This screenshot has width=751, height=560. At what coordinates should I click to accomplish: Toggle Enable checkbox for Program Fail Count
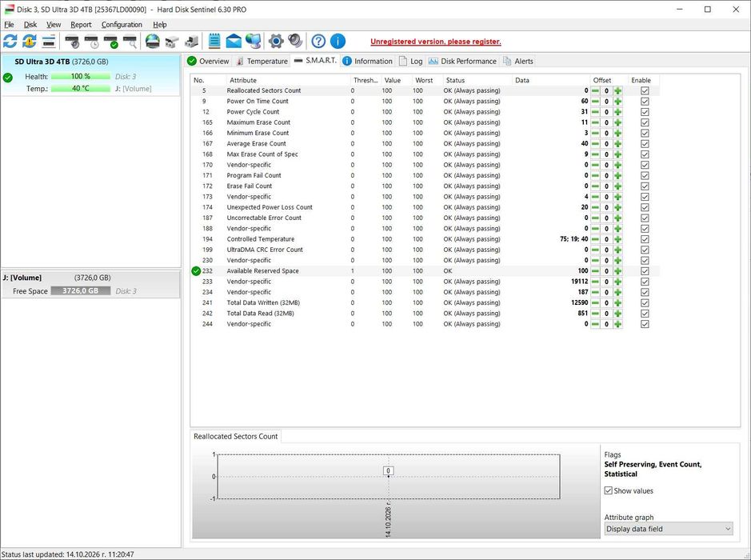click(x=645, y=175)
